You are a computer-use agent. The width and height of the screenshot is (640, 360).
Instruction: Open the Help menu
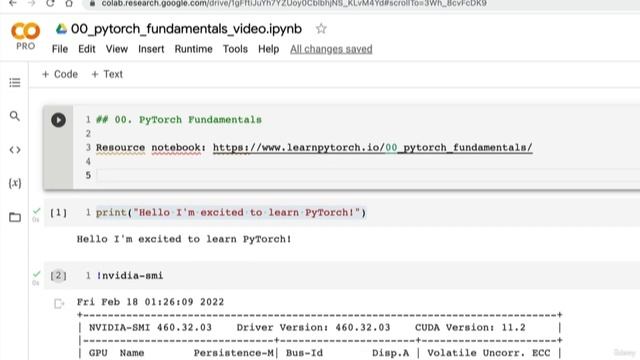[x=269, y=49]
